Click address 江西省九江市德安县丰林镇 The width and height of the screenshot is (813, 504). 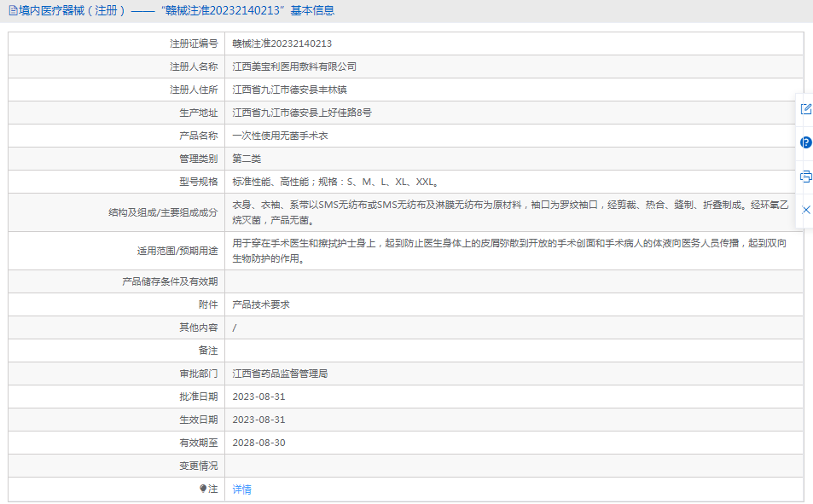[x=289, y=90]
